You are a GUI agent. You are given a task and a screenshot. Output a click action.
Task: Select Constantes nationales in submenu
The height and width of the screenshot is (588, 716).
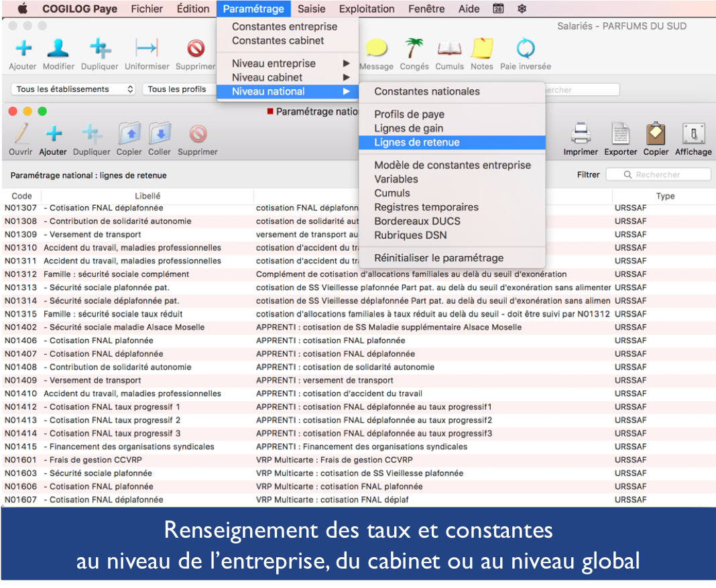(452, 91)
